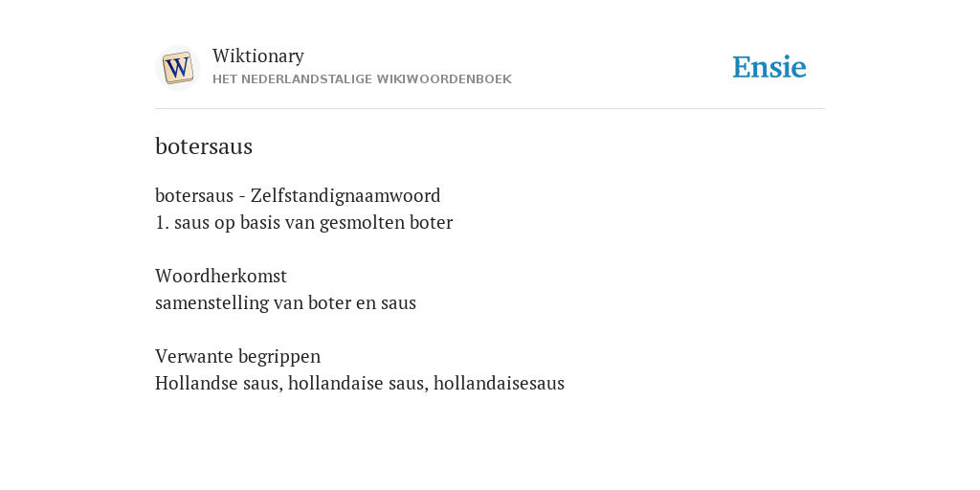
Task: Click the hollandaisesaus term
Action: (x=499, y=383)
